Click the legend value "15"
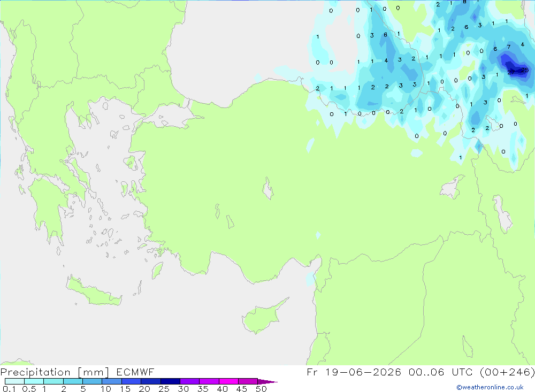The width and height of the screenshot is (535, 392). pos(125,389)
